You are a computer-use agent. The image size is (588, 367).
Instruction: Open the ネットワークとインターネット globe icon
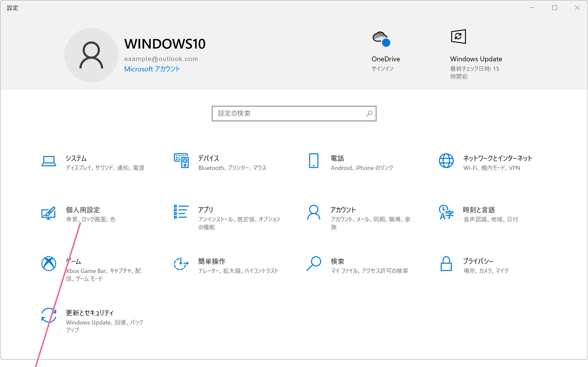coord(446,161)
